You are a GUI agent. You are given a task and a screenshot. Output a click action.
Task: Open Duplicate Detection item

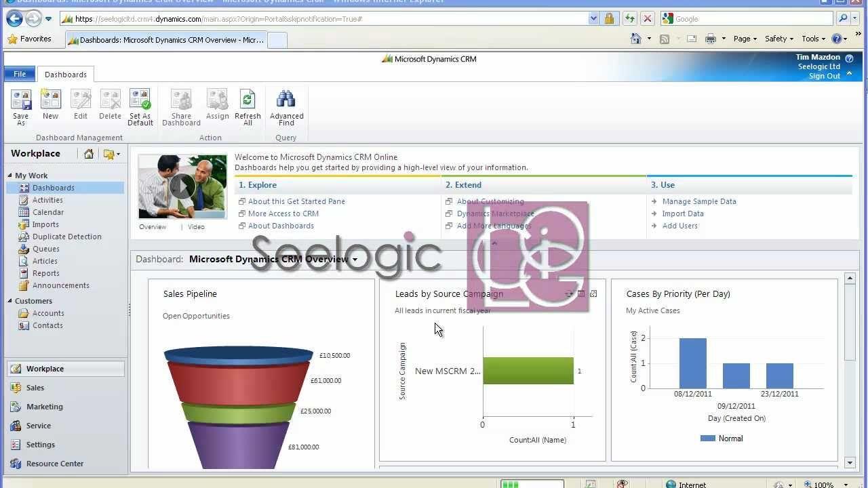(67, 237)
